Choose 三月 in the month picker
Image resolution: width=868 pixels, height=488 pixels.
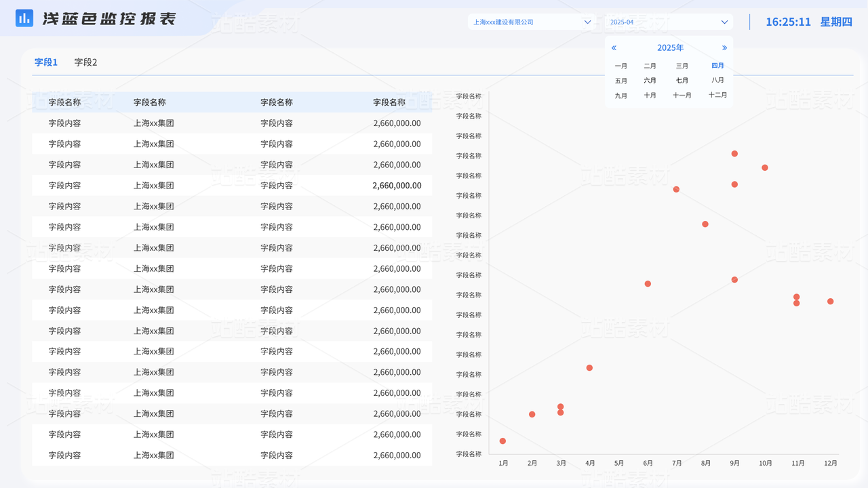(682, 66)
